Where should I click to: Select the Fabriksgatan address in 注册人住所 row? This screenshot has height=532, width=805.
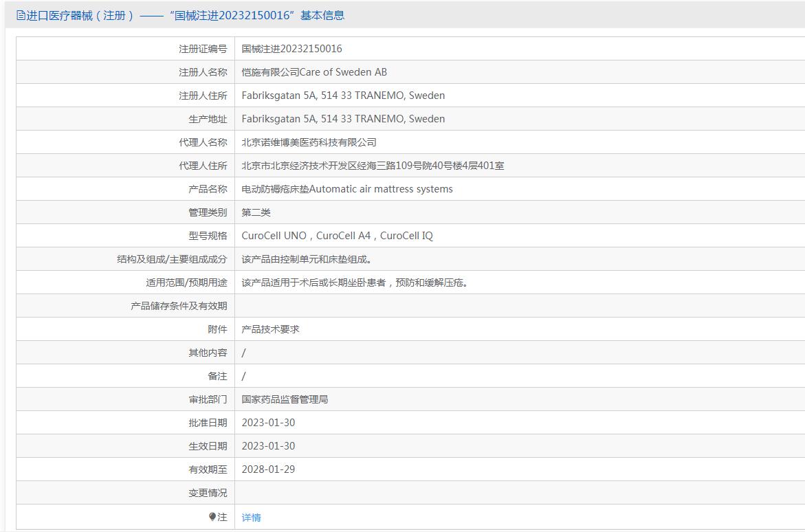click(x=343, y=96)
